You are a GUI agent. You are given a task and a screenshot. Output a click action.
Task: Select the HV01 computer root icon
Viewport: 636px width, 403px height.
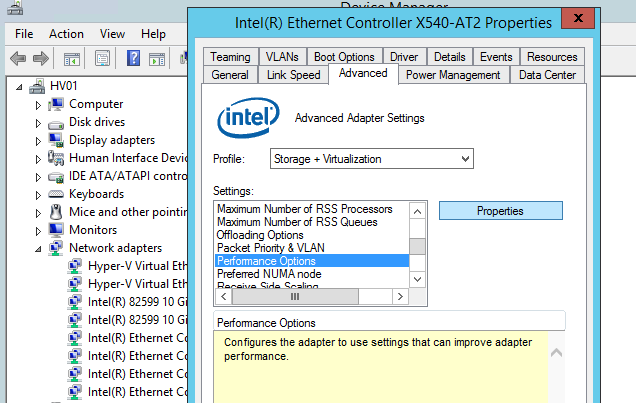pyautogui.click(x=37, y=86)
